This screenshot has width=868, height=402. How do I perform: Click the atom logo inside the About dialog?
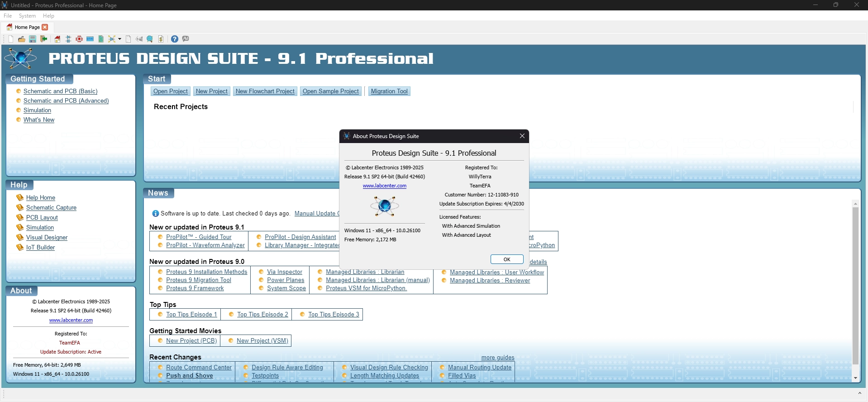[385, 206]
